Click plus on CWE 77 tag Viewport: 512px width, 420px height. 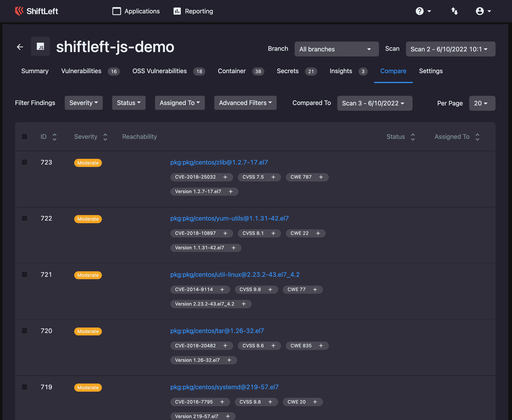[315, 290]
